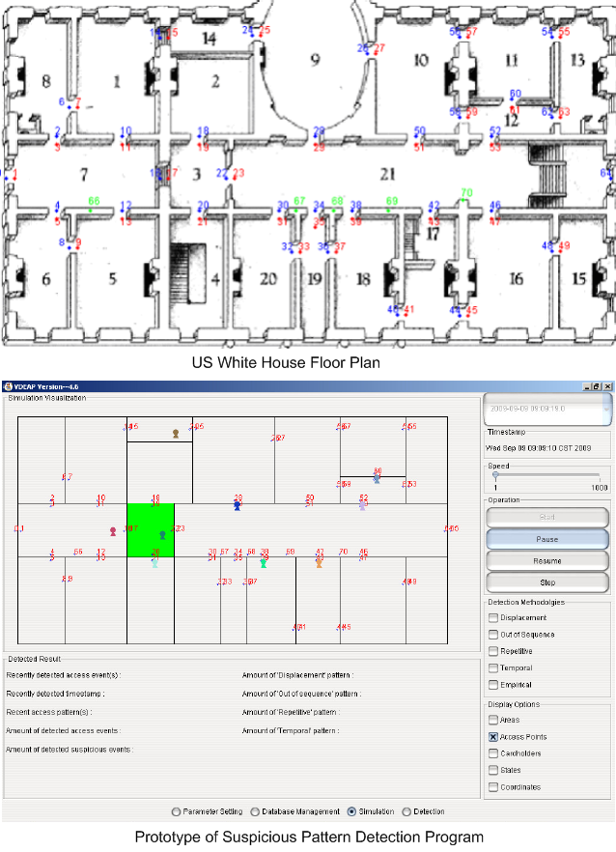Switch to Parameter Setting mode
616x852 pixels.
coord(176,811)
